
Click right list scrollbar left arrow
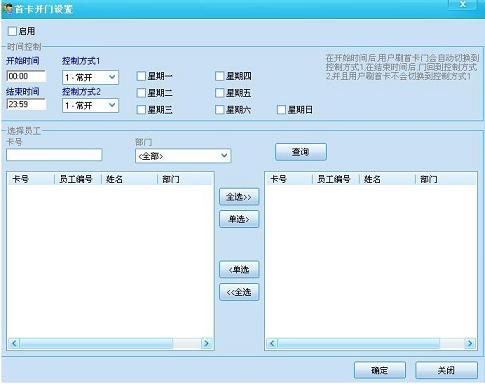point(272,343)
